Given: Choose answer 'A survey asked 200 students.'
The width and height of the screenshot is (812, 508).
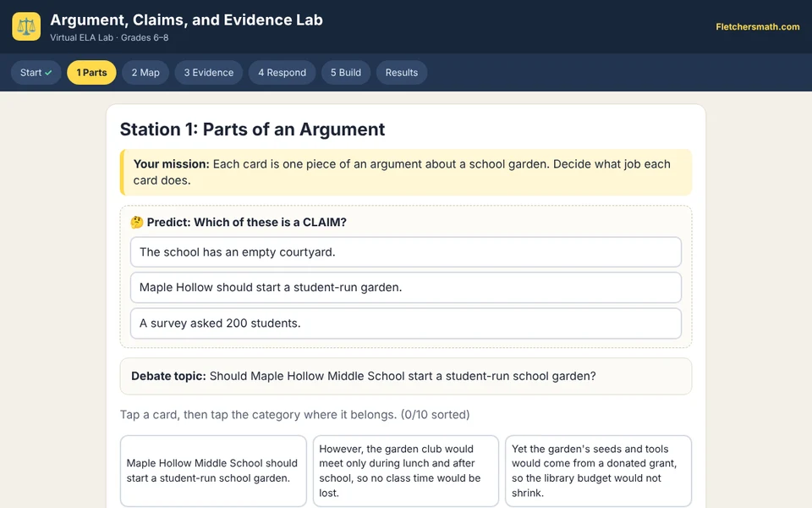Looking at the screenshot, I should pos(406,323).
